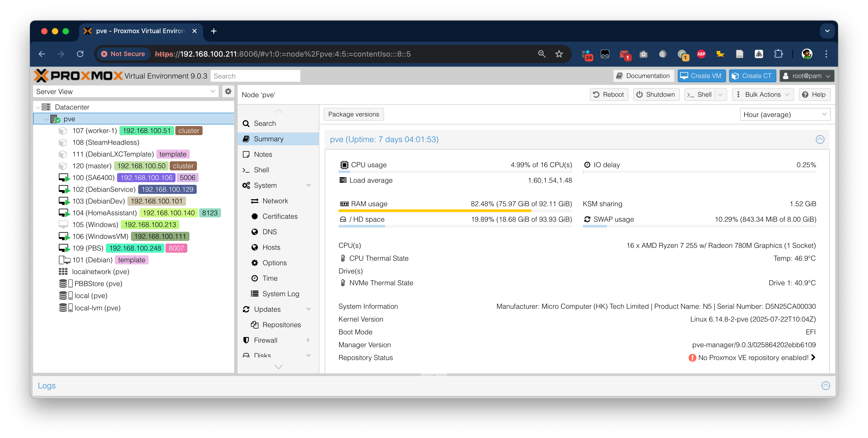Open new browser tab
The height and width of the screenshot is (438, 868).
[214, 31]
